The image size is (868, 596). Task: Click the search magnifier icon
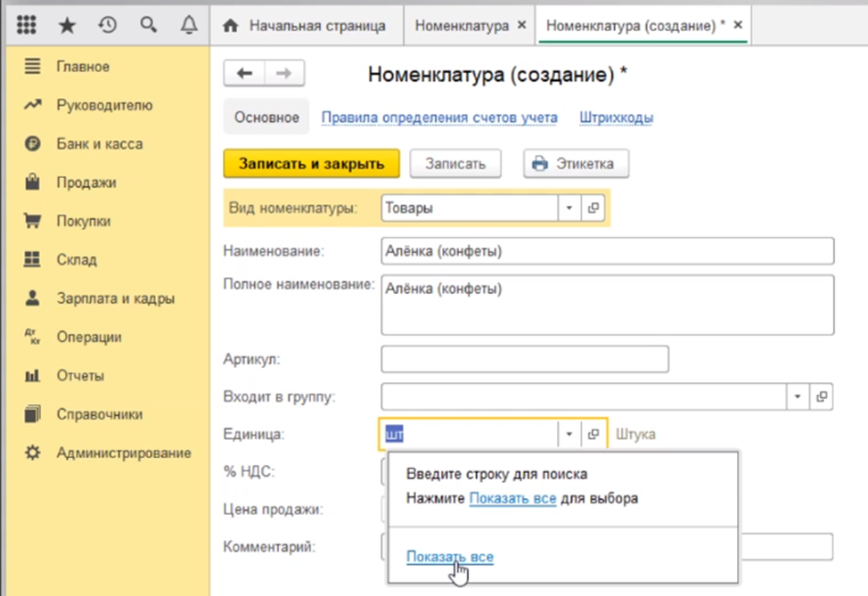click(149, 26)
